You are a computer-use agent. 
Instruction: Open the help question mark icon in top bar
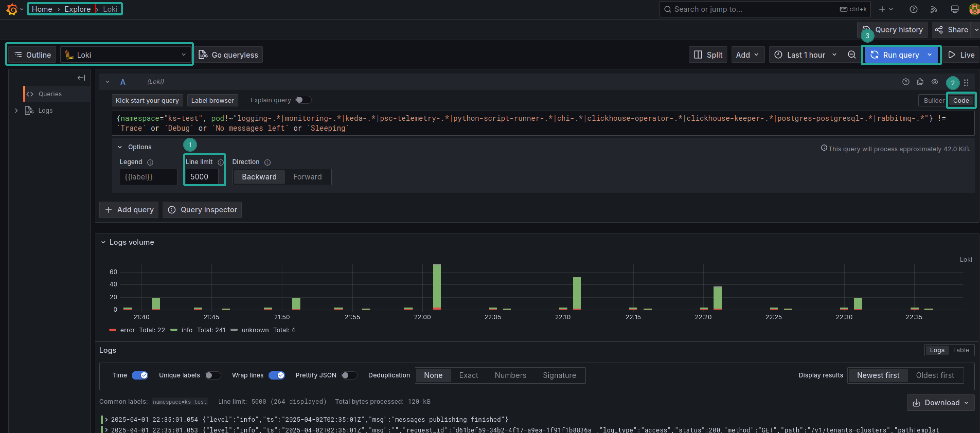pos(913,10)
